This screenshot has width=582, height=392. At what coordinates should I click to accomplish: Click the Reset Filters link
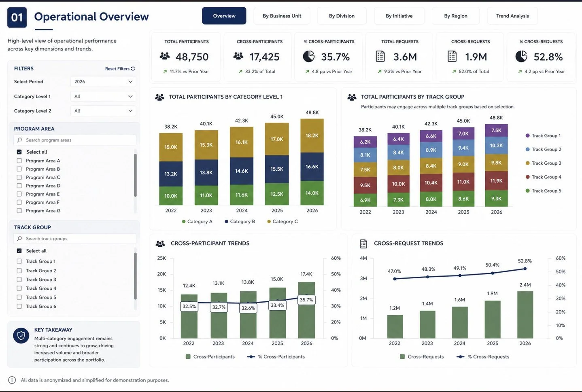pyautogui.click(x=120, y=69)
